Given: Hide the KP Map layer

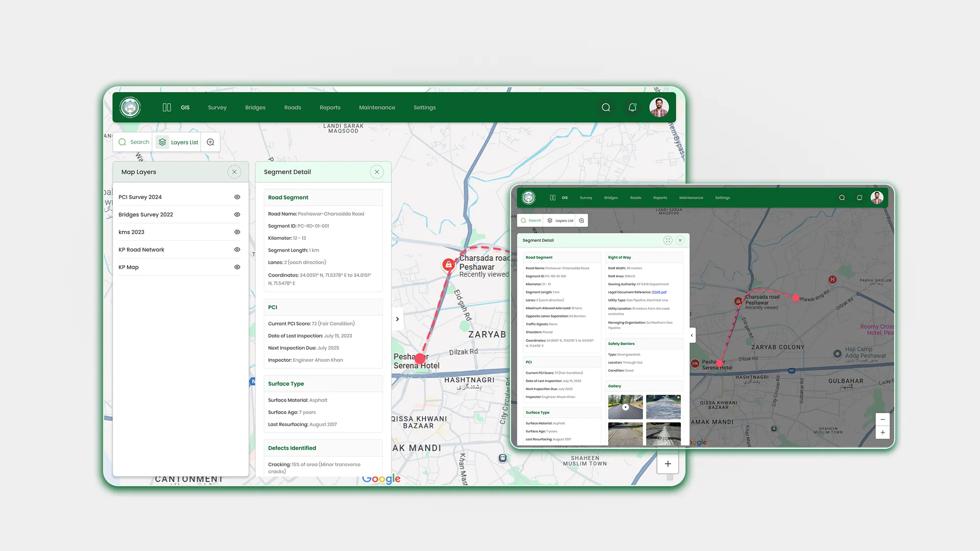Looking at the screenshot, I should tap(237, 267).
